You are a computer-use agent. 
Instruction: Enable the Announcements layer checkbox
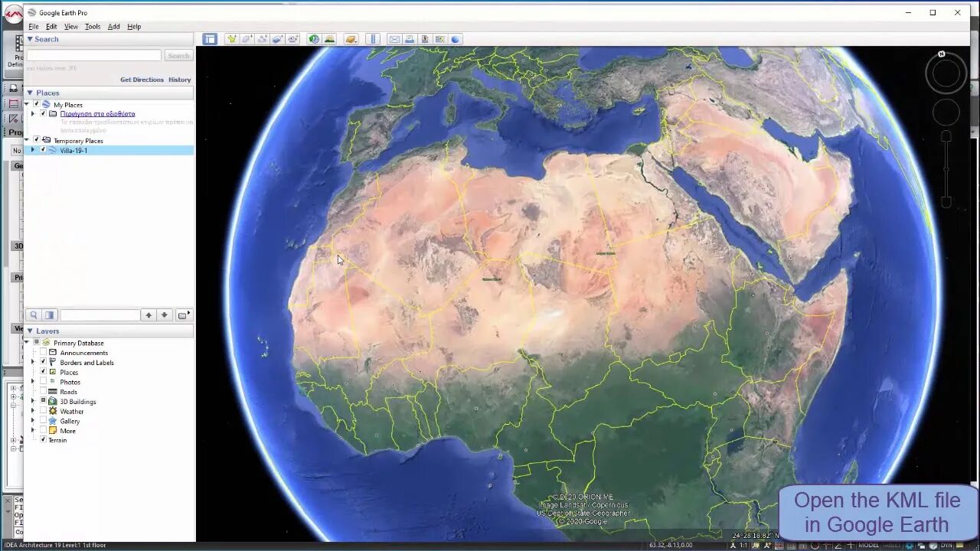[x=43, y=353]
